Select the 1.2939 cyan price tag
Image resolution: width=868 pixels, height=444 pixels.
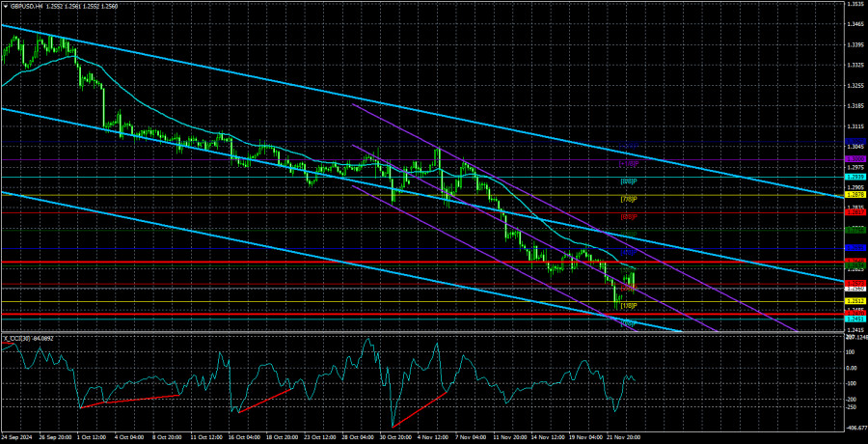(854, 177)
